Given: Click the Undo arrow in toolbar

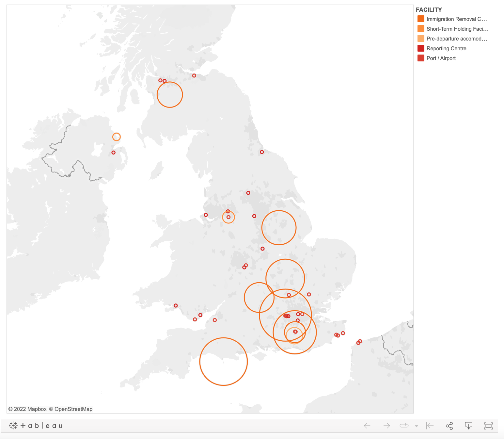Looking at the screenshot, I should [x=367, y=426].
